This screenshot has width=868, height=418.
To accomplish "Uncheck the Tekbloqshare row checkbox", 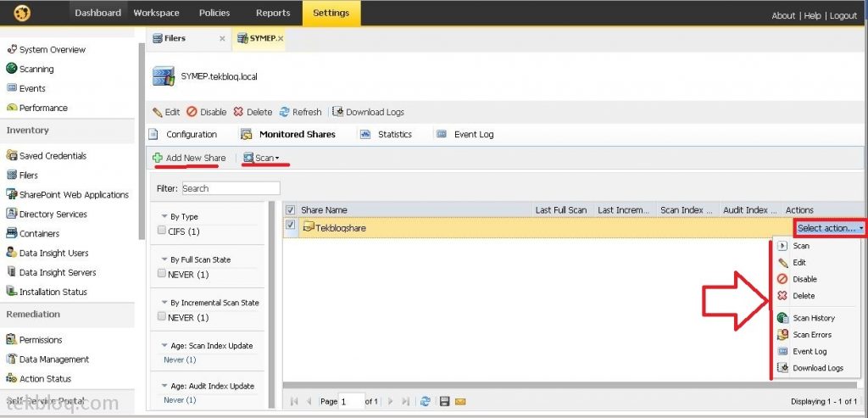I will [x=291, y=225].
